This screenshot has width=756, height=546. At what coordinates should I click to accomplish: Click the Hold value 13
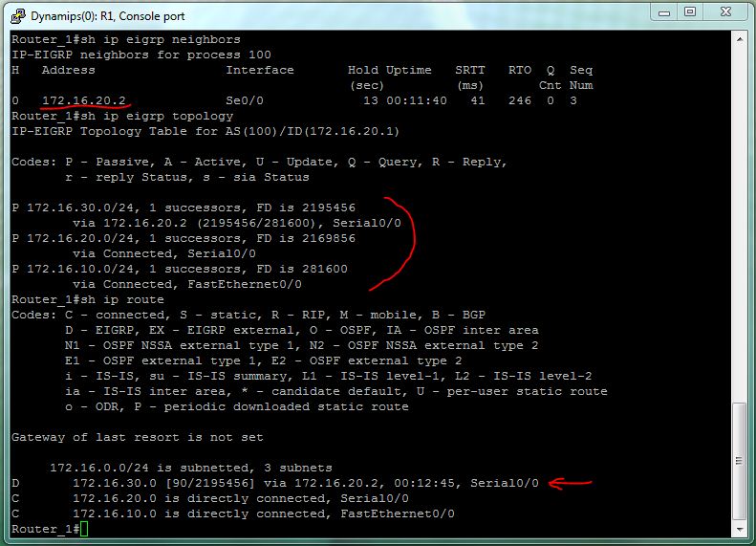(x=370, y=100)
